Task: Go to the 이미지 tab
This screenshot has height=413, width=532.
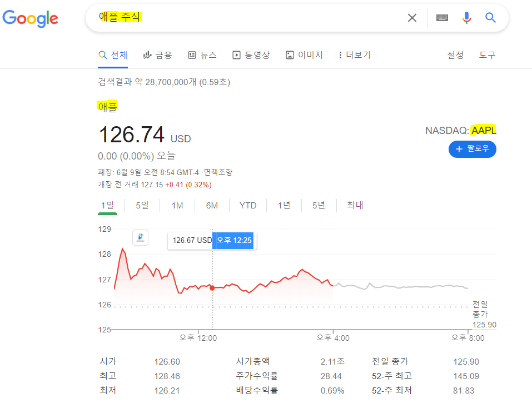Action: 304,55
